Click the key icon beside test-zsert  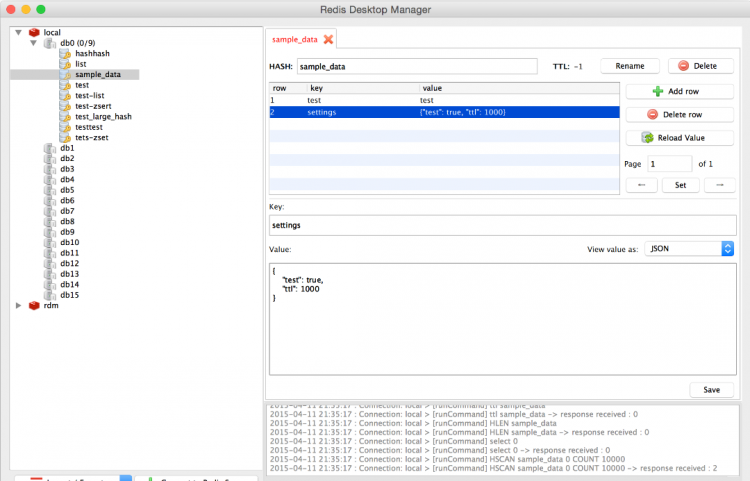coord(65,106)
